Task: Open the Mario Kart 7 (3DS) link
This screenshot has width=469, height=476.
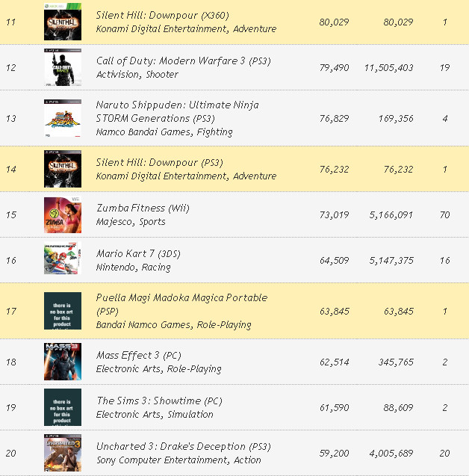Action: pos(138,253)
